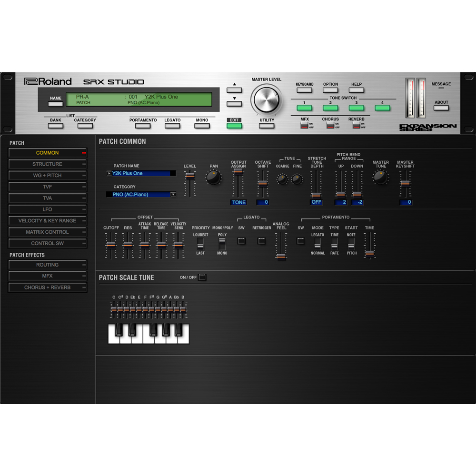Click the patch up arrow button

(x=234, y=90)
